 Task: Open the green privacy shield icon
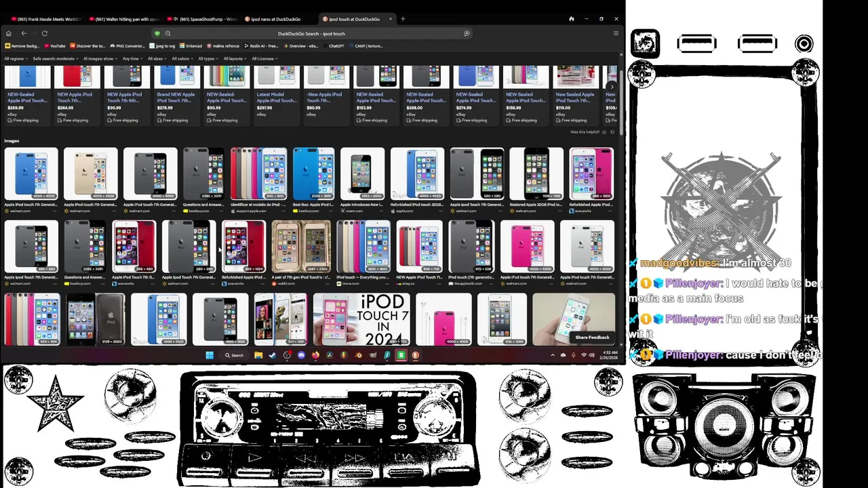pyautogui.click(x=157, y=33)
